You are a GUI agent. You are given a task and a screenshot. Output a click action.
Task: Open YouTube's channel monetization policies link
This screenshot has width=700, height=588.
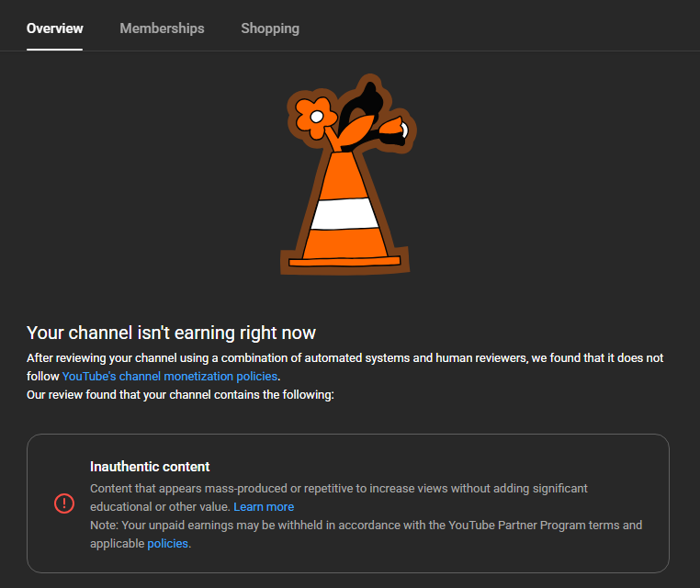[170, 377]
